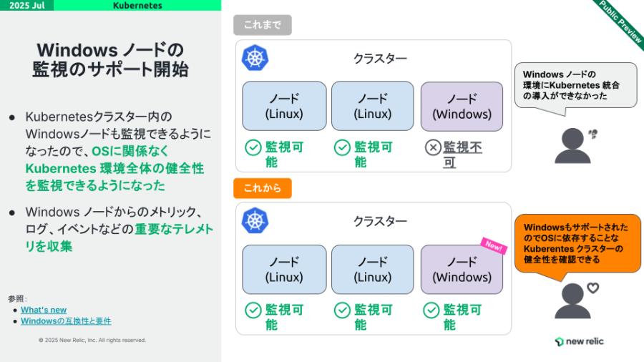Screen dimensions: 644x362
Task: Click the 監視不可 underlined text
Action: tap(462, 155)
